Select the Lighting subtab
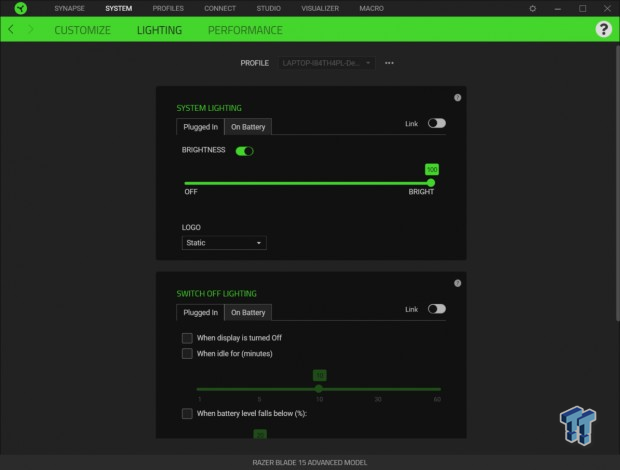This screenshot has width=620, height=470. (x=159, y=30)
